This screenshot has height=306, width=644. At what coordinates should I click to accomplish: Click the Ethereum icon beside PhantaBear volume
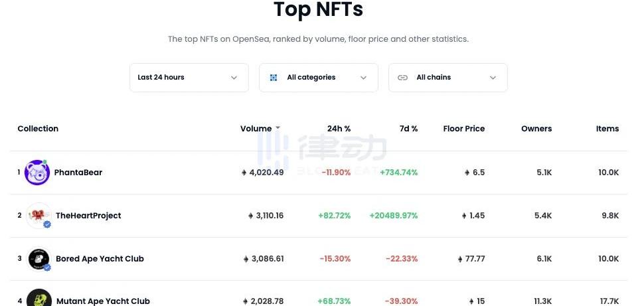click(244, 173)
